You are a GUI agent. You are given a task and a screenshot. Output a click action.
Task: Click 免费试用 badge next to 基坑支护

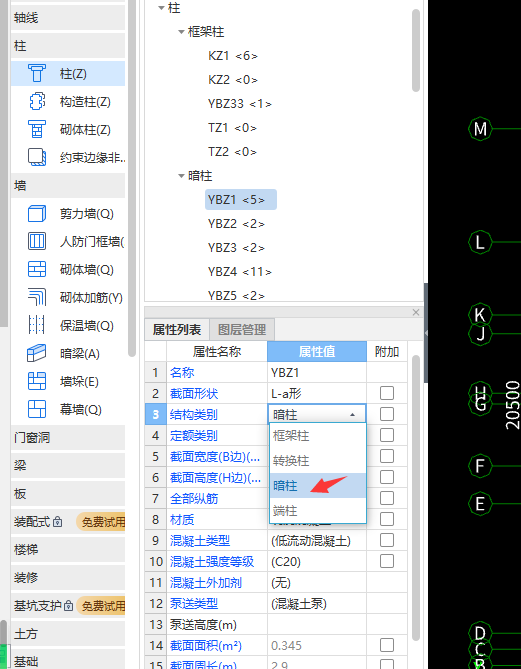click(x=101, y=605)
